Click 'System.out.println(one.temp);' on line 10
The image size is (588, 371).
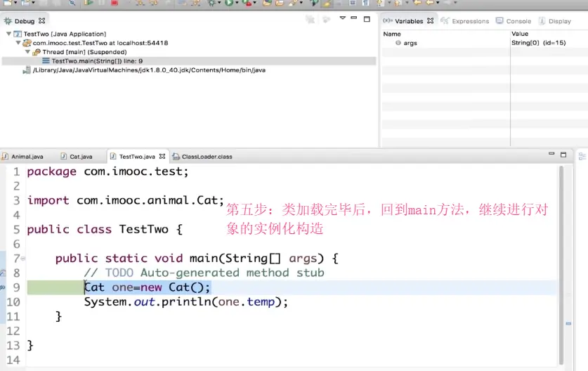186,301
